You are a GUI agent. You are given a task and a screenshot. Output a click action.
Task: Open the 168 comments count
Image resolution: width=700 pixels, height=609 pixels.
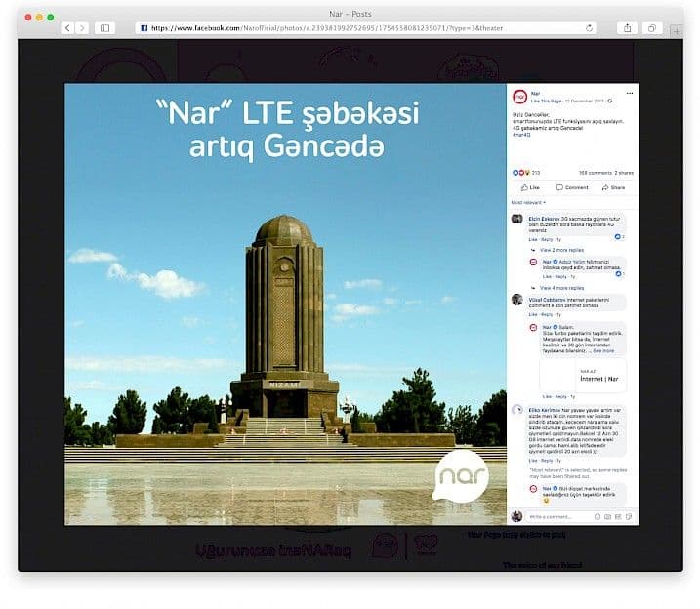(x=596, y=173)
